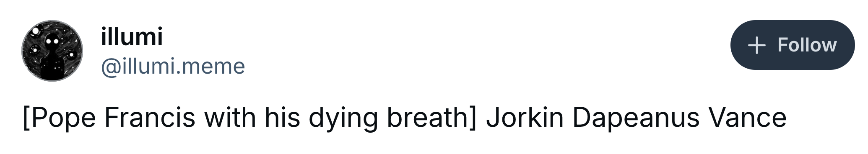Image resolution: width=868 pixels, height=154 pixels.
Task: Click the word "Dapeanus" in the post
Action: (x=636, y=118)
